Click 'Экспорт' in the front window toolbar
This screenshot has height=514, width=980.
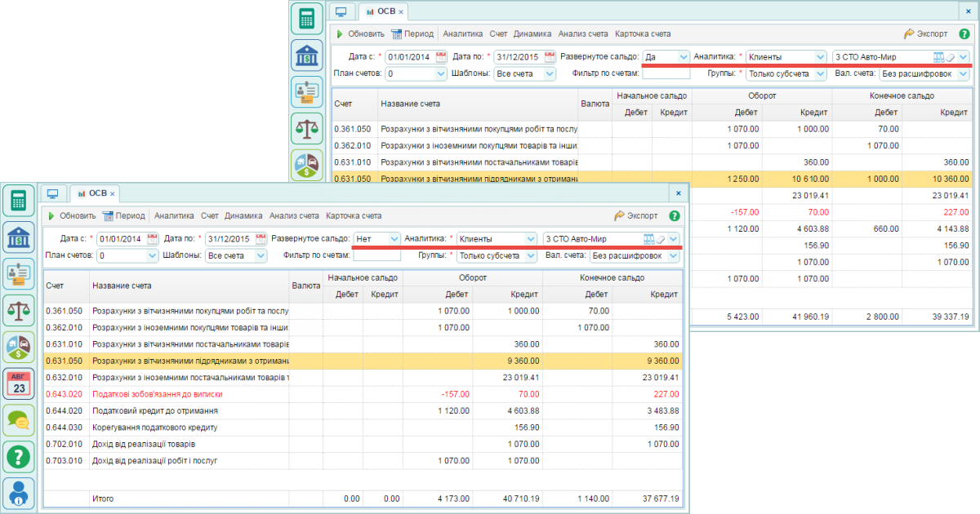640,216
